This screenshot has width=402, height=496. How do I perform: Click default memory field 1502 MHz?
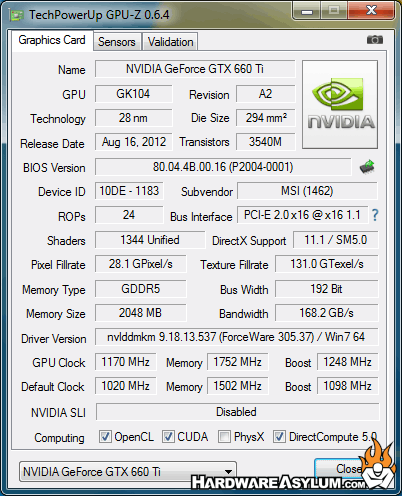(x=238, y=386)
